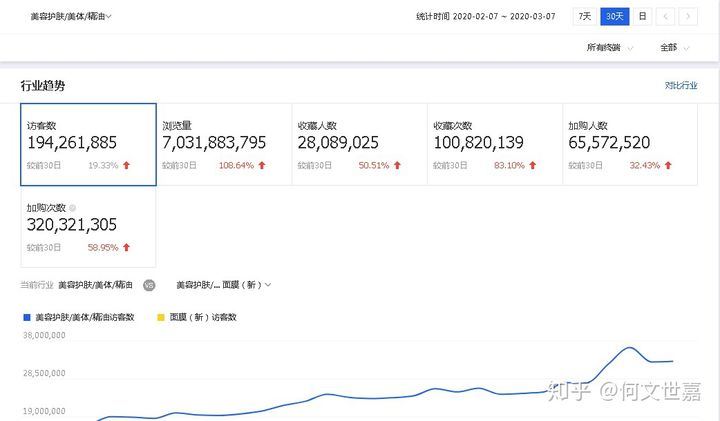Select the 日 time range tab
Screen dimensions: 720x421
click(x=641, y=16)
